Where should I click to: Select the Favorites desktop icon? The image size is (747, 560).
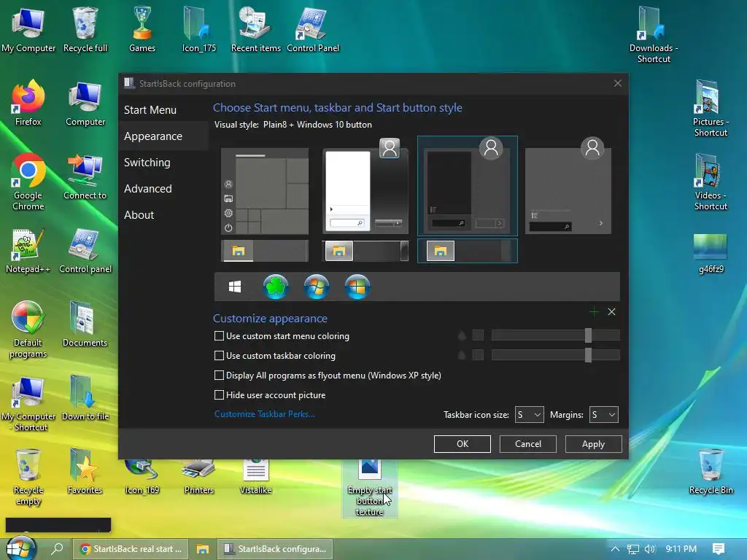[x=85, y=472]
